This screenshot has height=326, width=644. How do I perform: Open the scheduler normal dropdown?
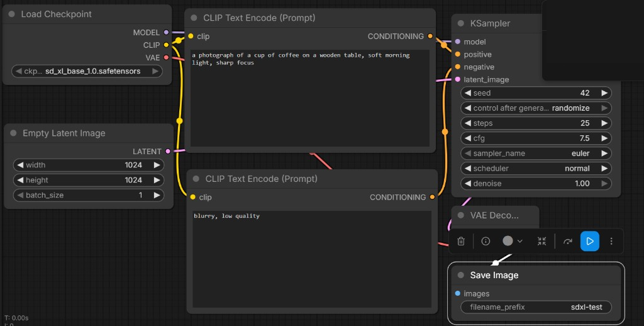pyautogui.click(x=536, y=169)
